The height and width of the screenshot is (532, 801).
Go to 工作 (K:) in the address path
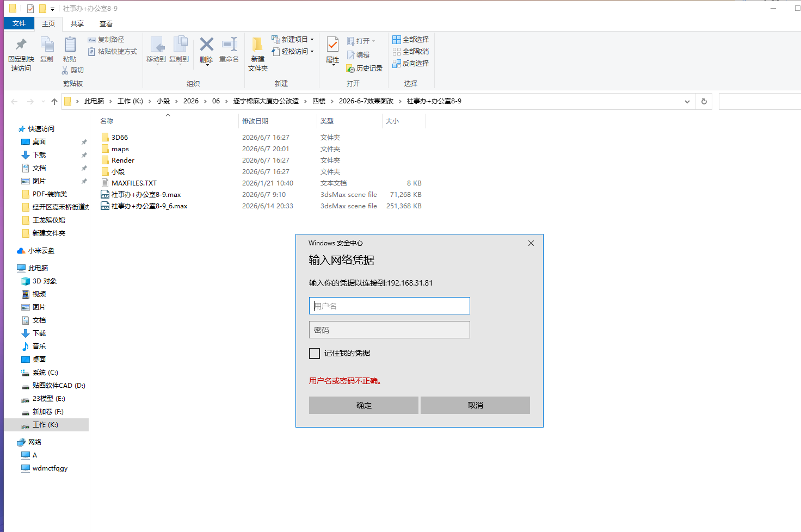point(130,101)
